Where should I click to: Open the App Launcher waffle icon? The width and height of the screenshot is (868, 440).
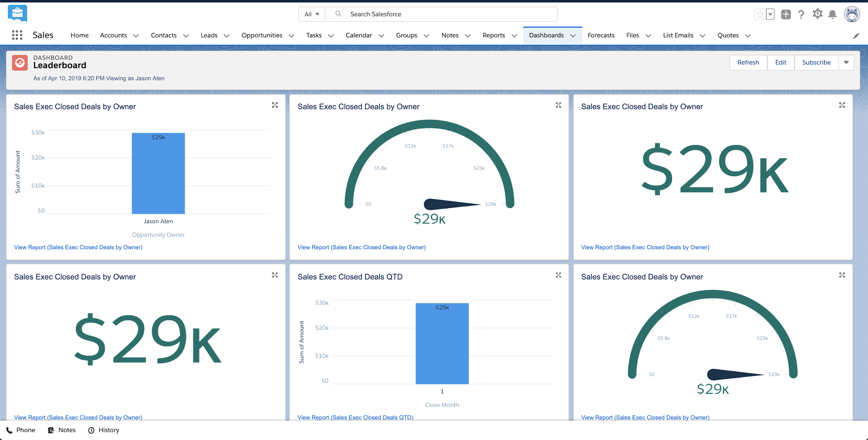pos(16,35)
